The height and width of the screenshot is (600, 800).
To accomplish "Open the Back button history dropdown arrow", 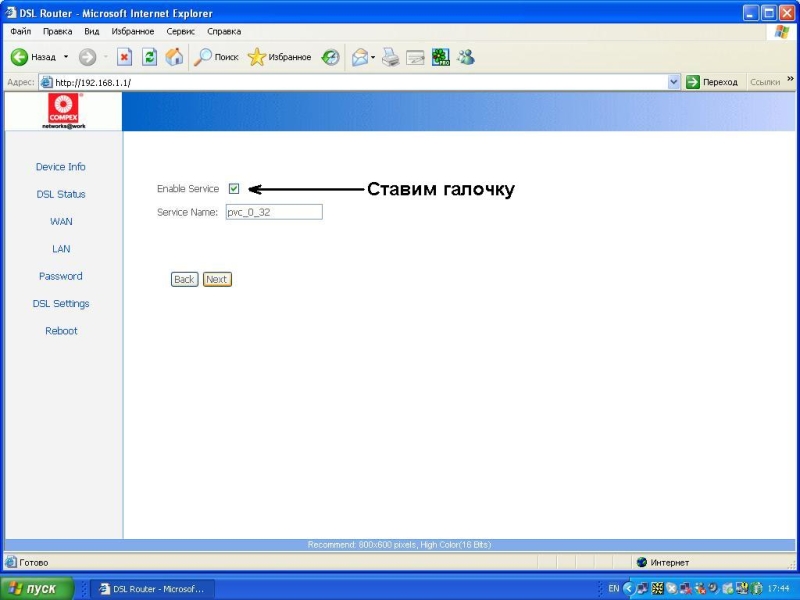I will coord(66,57).
